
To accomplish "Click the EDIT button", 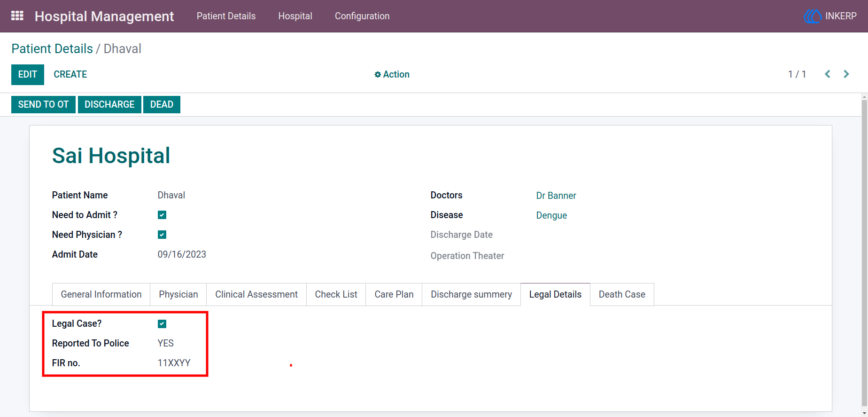I will coord(28,75).
